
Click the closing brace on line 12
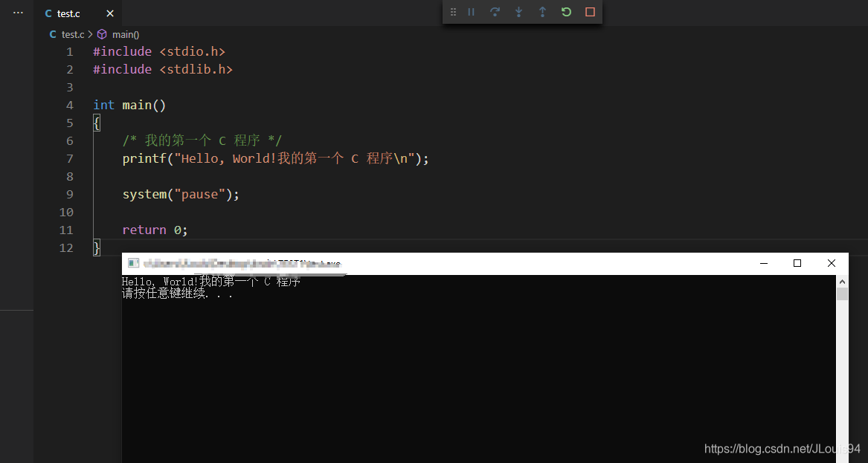point(97,247)
